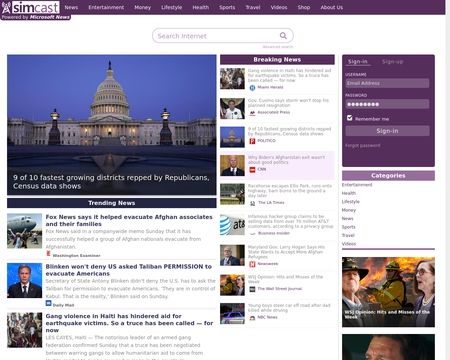Open the Entertainment menu
This screenshot has width=450, height=360.
[x=106, y=7]
